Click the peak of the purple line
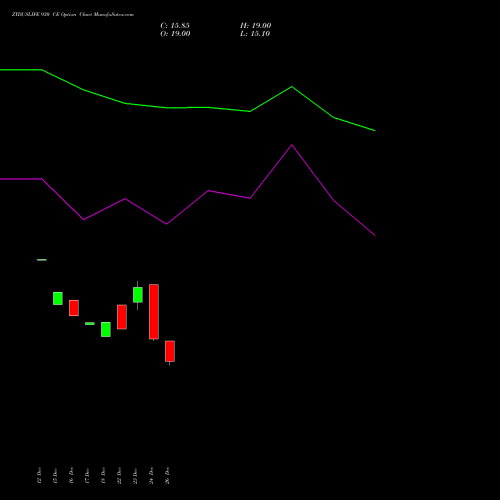 click(x=292, y=145)
